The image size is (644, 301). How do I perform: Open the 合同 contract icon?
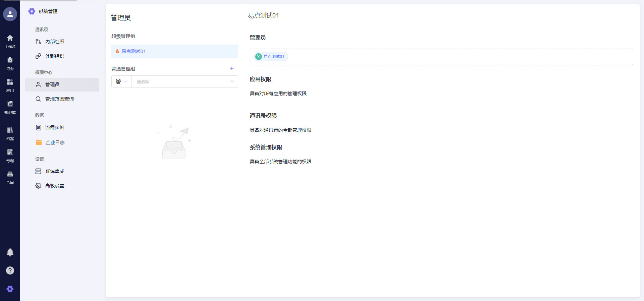coord(10,177)
